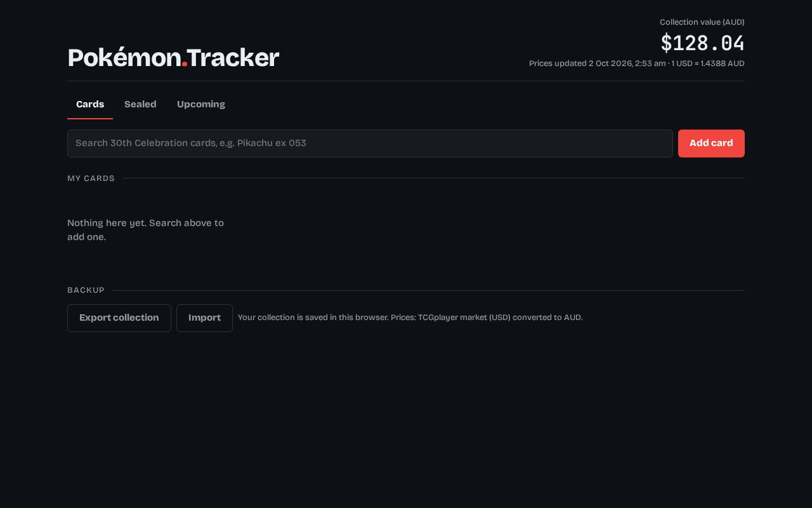Image resolution: width=812 pixels, height=508 pixels.
Task: Click the red Add card button
Action: click(711, 144)
